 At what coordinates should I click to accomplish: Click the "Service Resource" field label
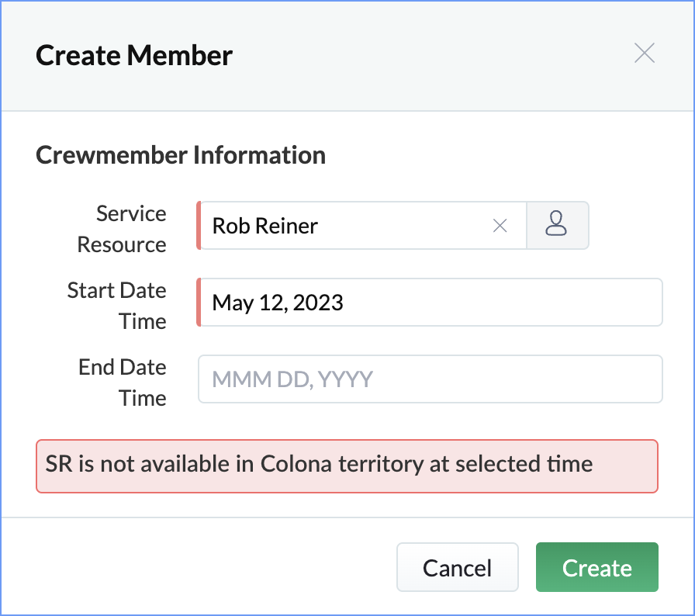(x=121, y=229)
